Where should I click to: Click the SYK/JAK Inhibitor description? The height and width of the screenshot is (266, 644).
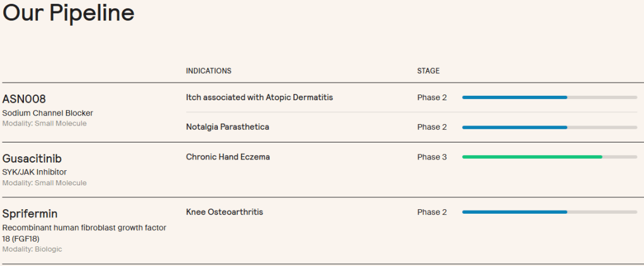click(35, 172)
